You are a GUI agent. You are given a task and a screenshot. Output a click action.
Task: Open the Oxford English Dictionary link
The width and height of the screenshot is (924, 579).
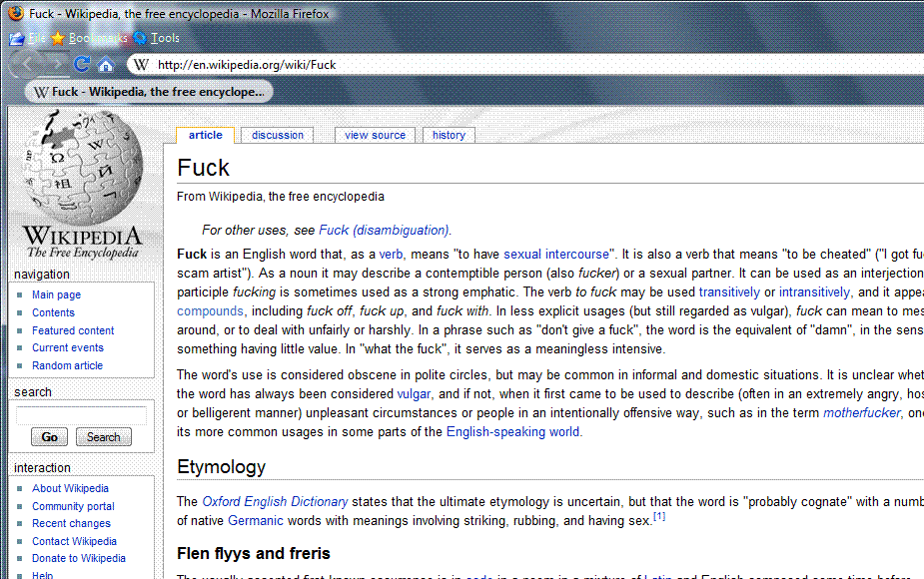tap(275, 502)
